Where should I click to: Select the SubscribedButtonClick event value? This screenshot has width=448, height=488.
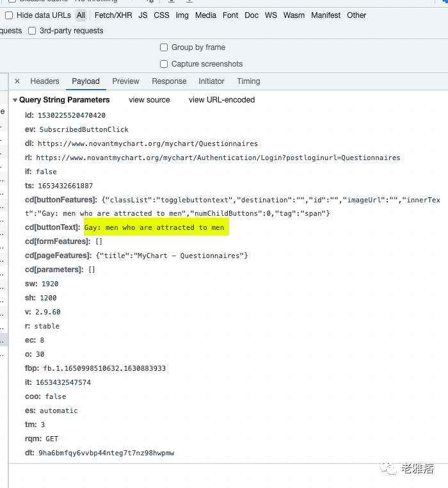click(84, 129)
